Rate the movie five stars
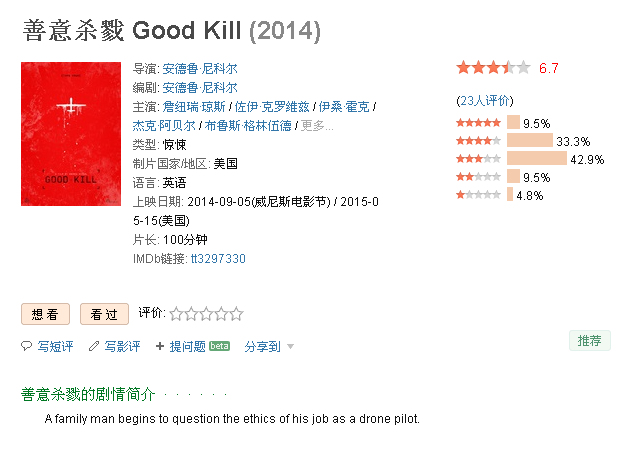Screen dimensions: 629x449 click(236, 314)
